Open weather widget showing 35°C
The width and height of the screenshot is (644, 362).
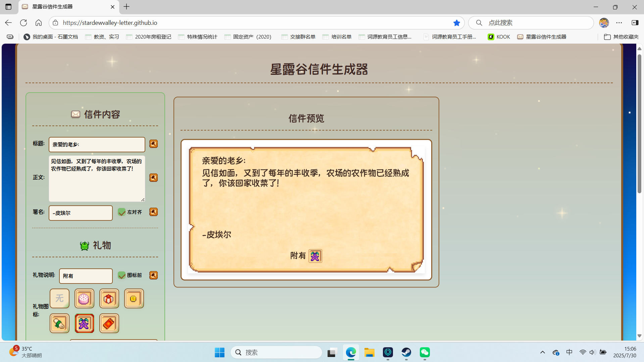pos(26,352)
